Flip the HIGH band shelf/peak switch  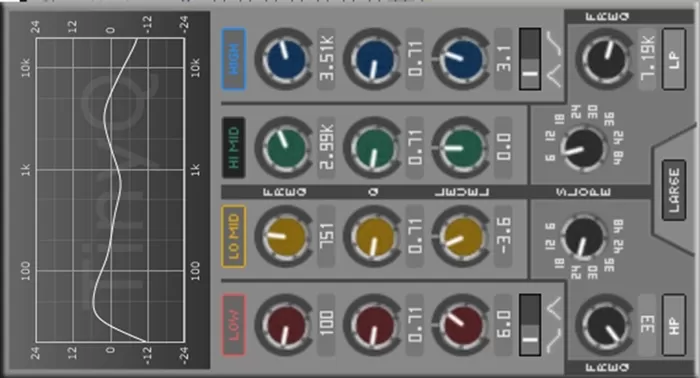530,59
